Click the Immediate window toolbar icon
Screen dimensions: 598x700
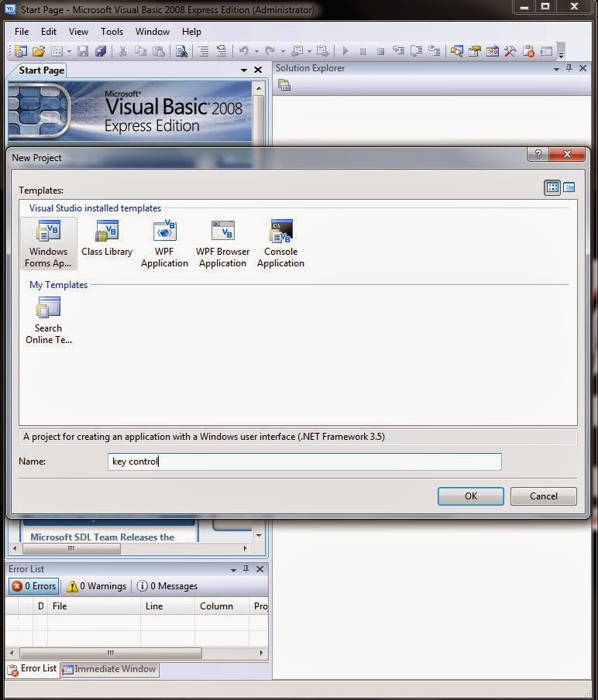click(x=546, y=51)
